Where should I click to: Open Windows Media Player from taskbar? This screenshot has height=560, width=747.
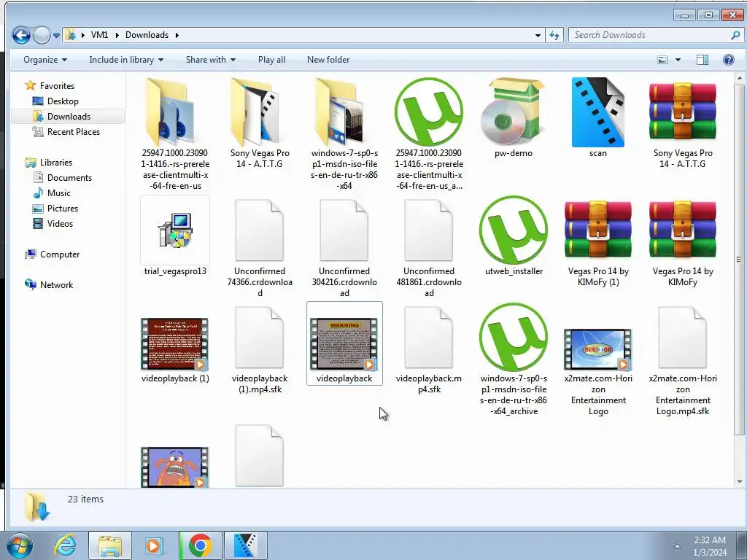click(153, 545)
